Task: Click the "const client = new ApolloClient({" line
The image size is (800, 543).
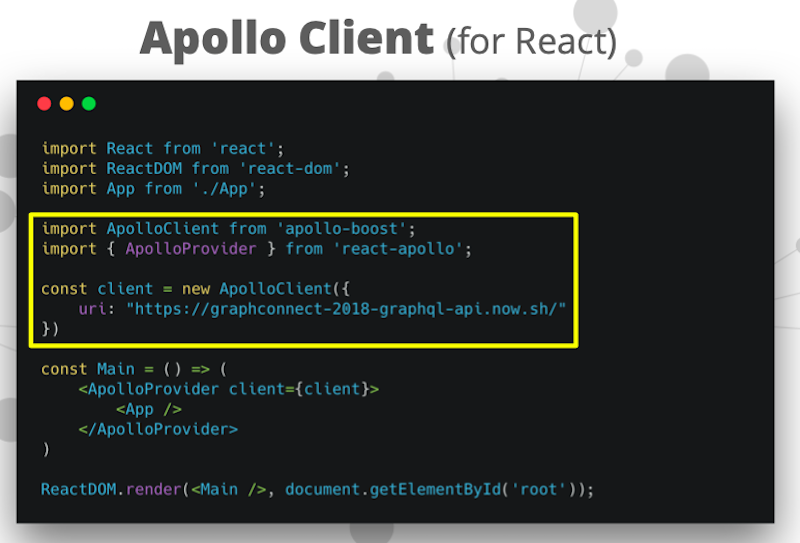Action: tap(195, 289)
